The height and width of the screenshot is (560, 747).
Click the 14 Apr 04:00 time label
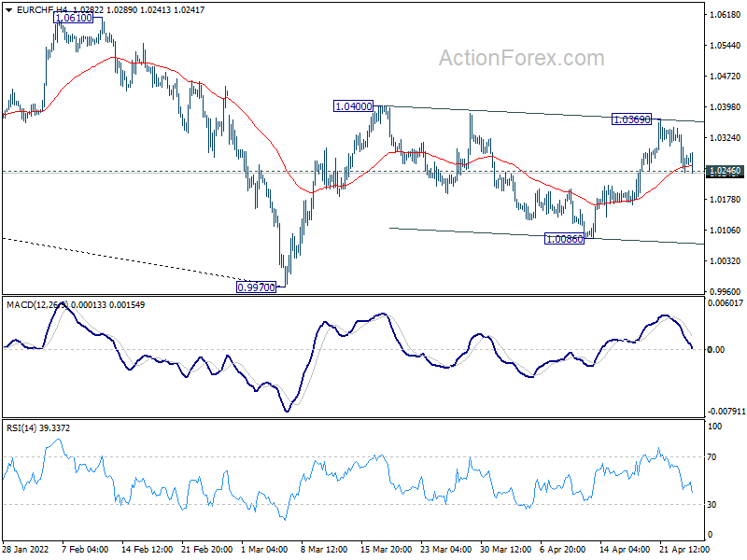625,550
